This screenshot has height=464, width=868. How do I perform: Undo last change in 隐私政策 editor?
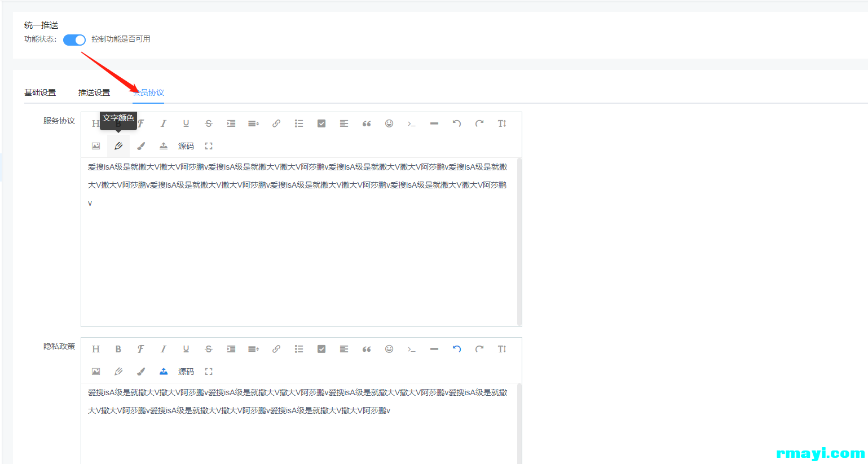[x=457, y=349]
